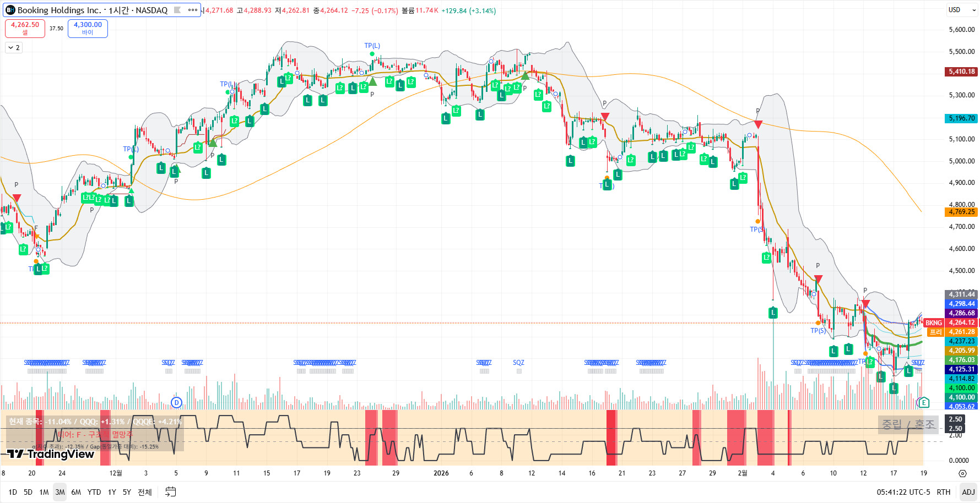This screenshot has width=980, height=503.
Task: Click the dividend 'D' marker icon
Action: click(176, 402)
